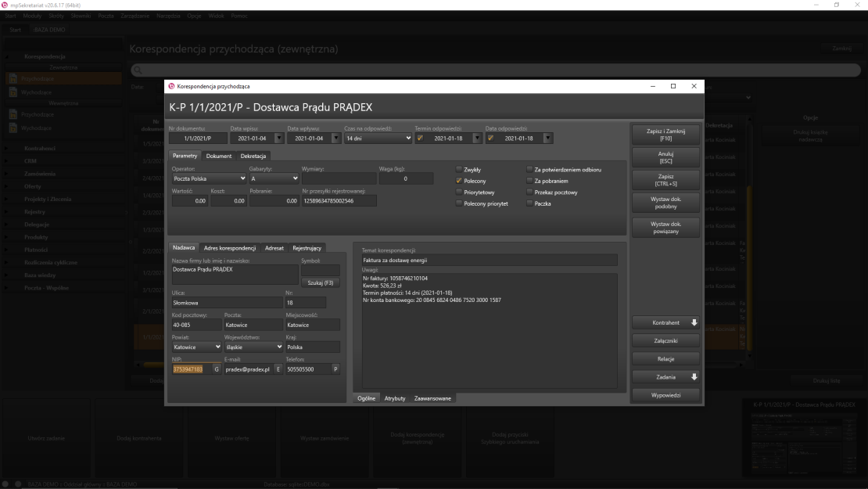Switch to the Zaawansowane tab

coord(432,398)
